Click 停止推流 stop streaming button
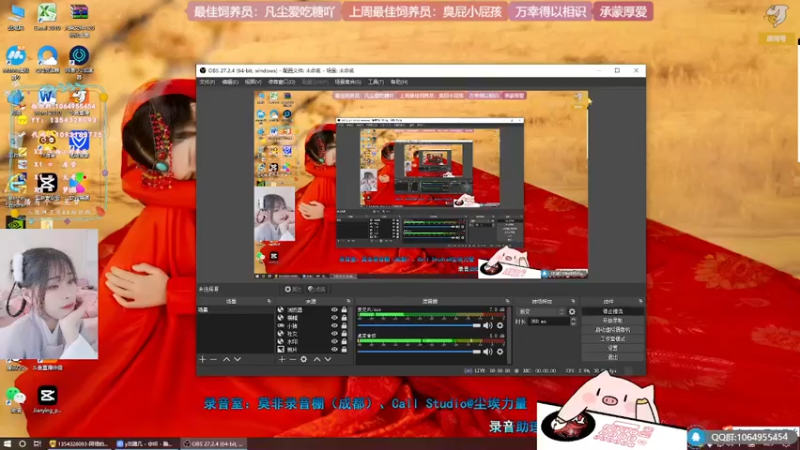The width and height of the screenshot is (800, 450). tap(612, 311)
